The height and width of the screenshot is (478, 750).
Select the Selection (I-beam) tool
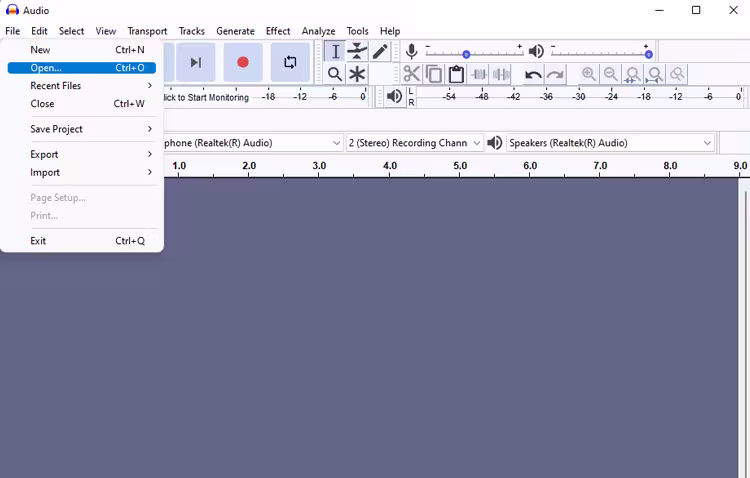coord(335,51)
